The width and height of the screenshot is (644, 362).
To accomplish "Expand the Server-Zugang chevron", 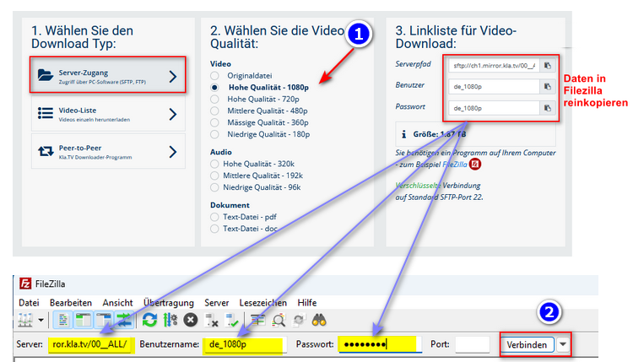I will (173, 76).
